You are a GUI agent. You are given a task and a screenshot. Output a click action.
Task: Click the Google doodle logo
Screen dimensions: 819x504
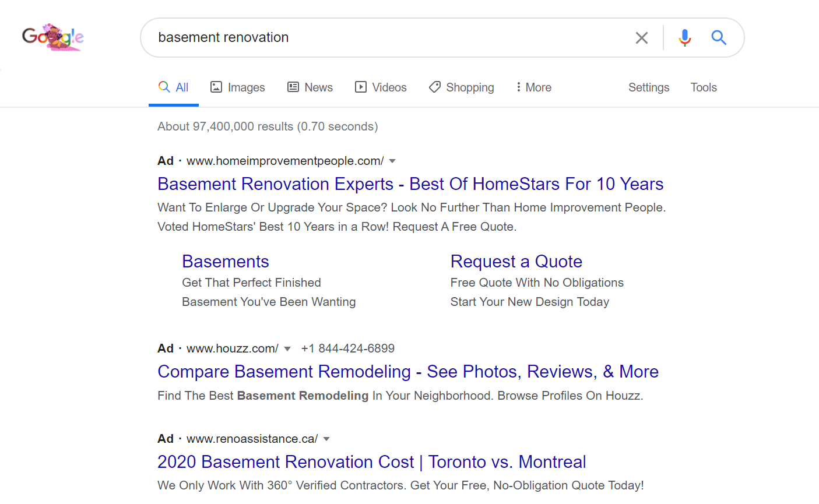(53, 37)
